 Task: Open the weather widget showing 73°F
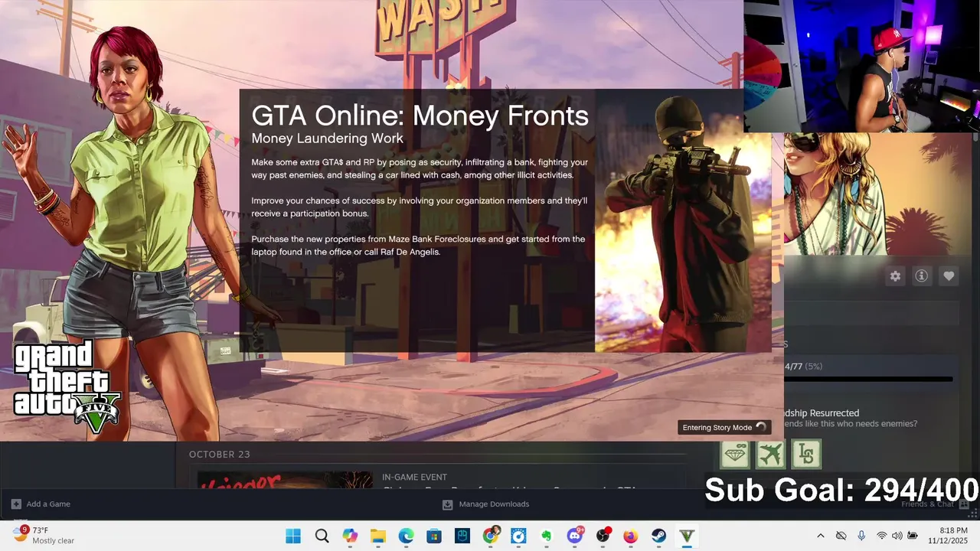coord(44,535)
